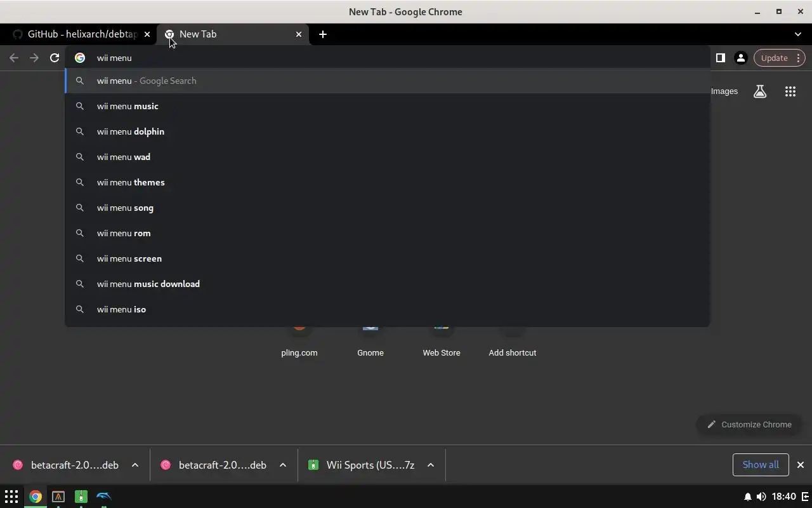Open the Search Labs flask icon
The width and height of the screenshot is (812, 508).
click(760, 91)
